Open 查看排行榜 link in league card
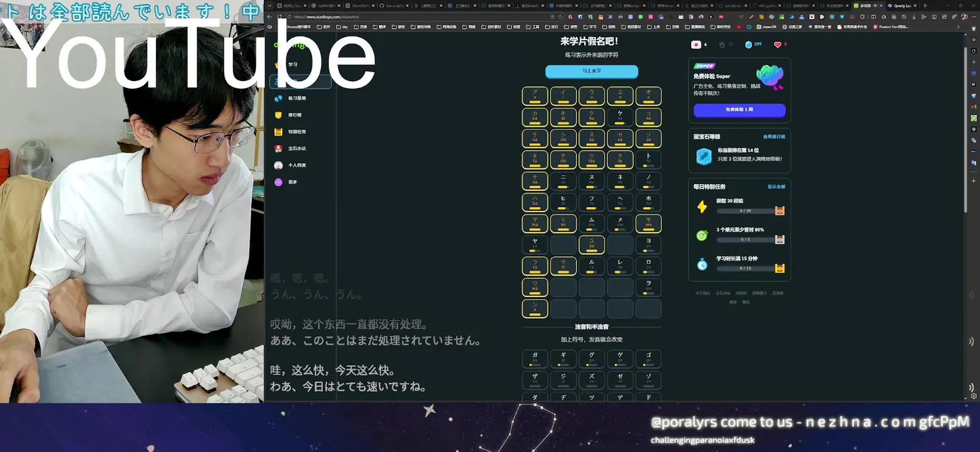This screenshot has height=452, width=980. [x=774, y=137]
